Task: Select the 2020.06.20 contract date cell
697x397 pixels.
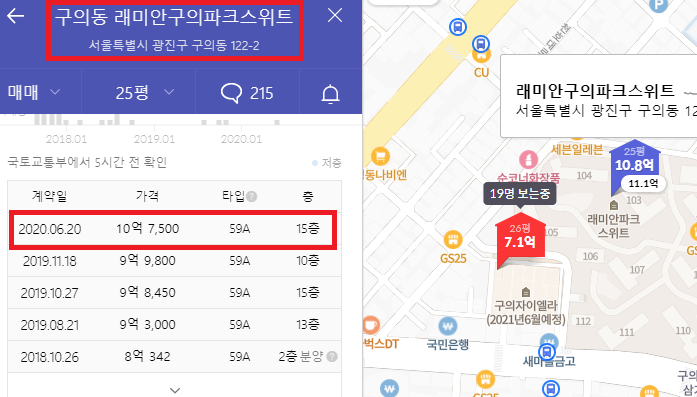Action: [x=50, y=229]
